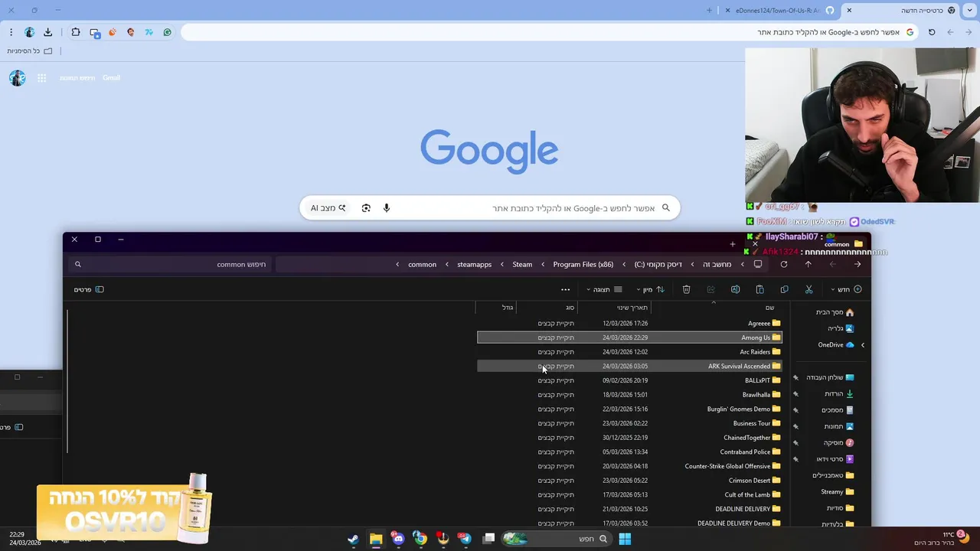Click the search magnifier in Explorer search box
Screen dimensions: 980x551
77,264
